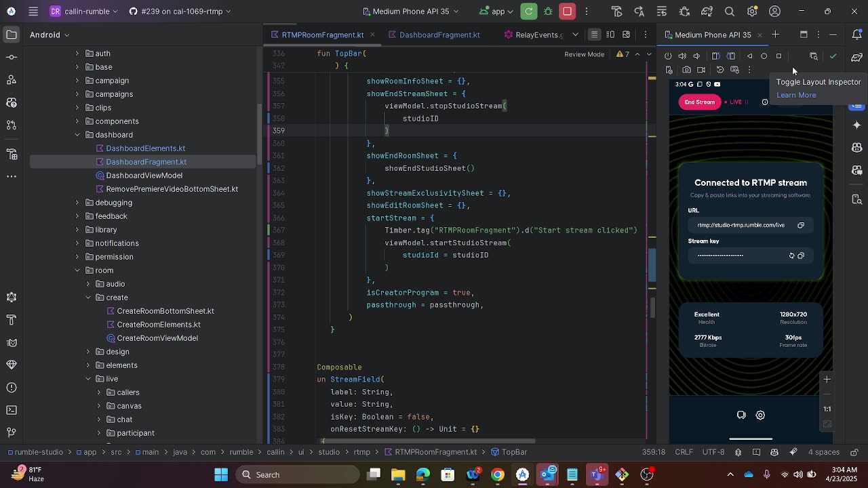Viewport: 868px width, 488px height.
Task: Stop the running app with red button
Action: [568, 12]
